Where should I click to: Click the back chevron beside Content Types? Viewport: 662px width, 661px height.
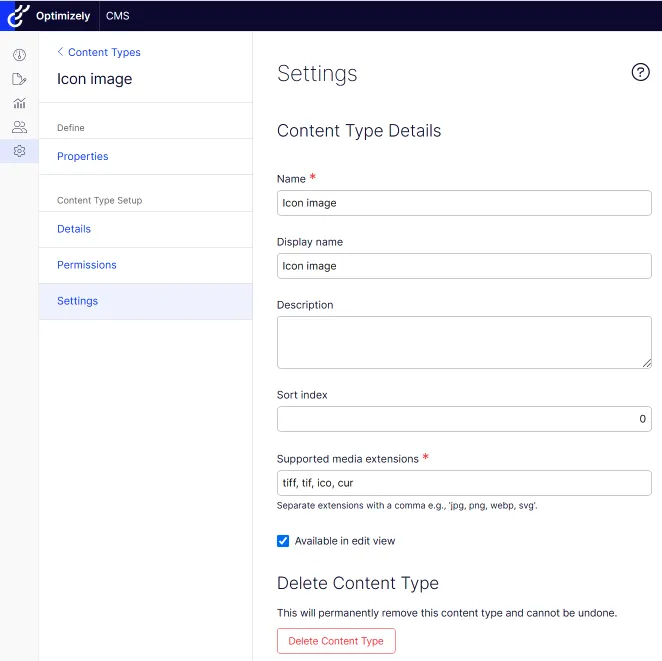[x=60, y=51]
